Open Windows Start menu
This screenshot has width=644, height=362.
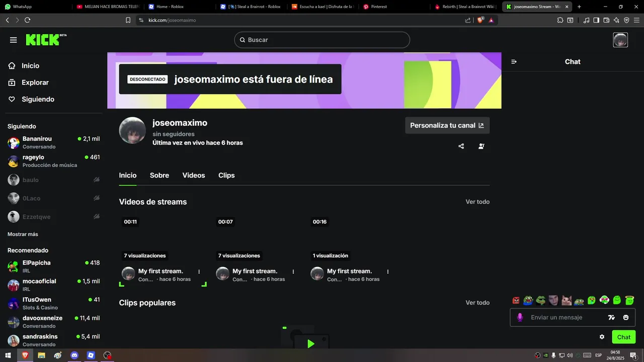(8, 355)
